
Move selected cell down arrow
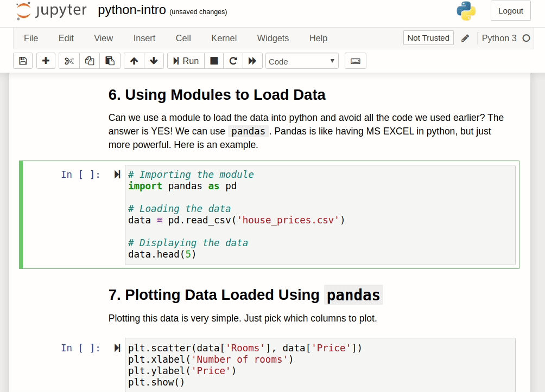[x=154, y=61]
